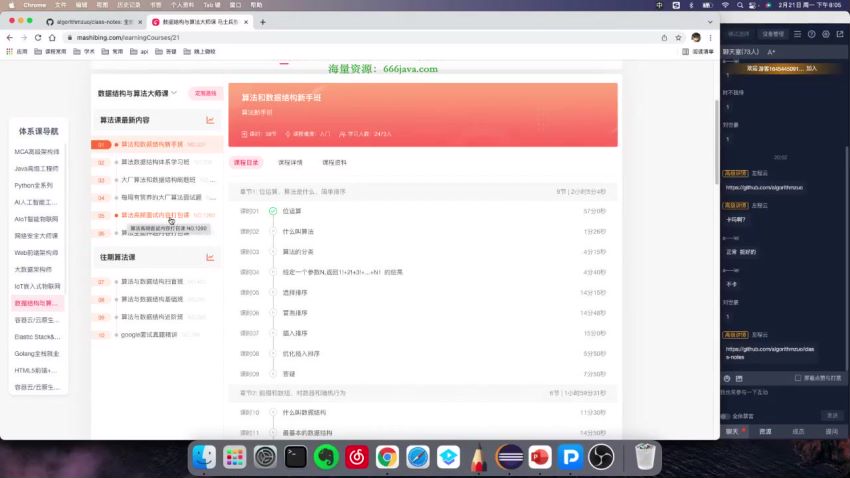
Task: Open the 选择排序 lesson
Action: pyautogui.click(x=298, y=292)
